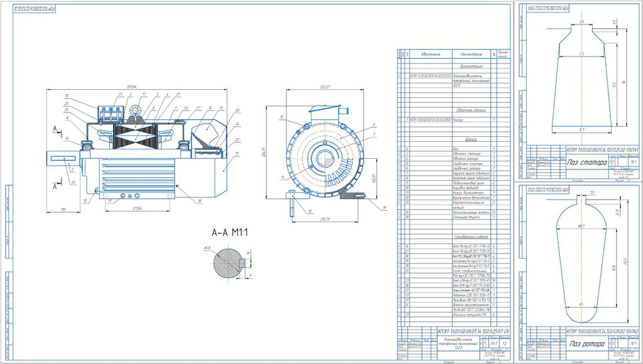The image size is (643, 364).
Task: Click the stator slot width value 9,7
Action: (581, 130)
